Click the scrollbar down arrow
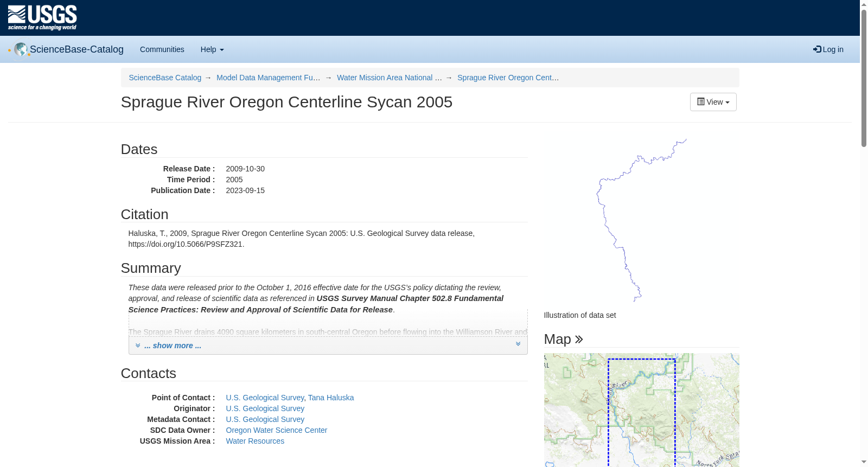 [864, 463]
